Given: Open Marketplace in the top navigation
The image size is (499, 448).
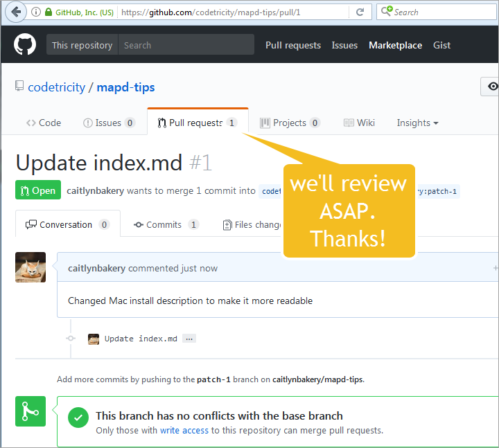Looking at the screenshot, I should pos(395,45).
